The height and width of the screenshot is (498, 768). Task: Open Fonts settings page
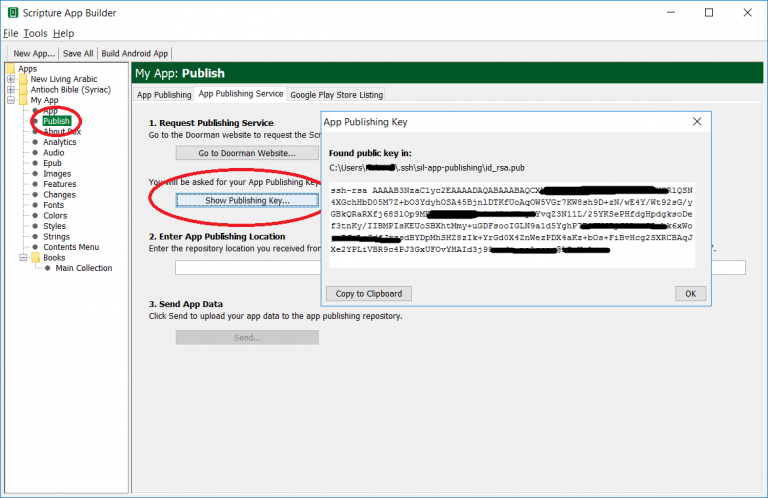click(53, 205)
